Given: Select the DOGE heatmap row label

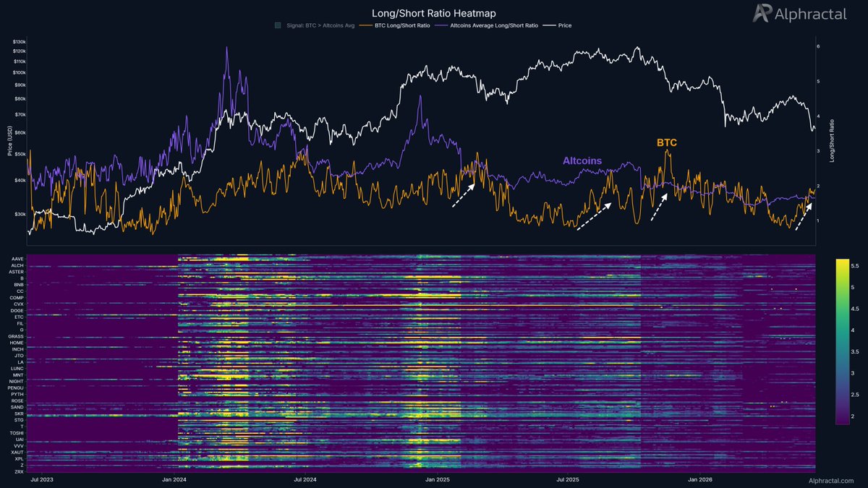Looking at the screenshot, I should (17, 311).
